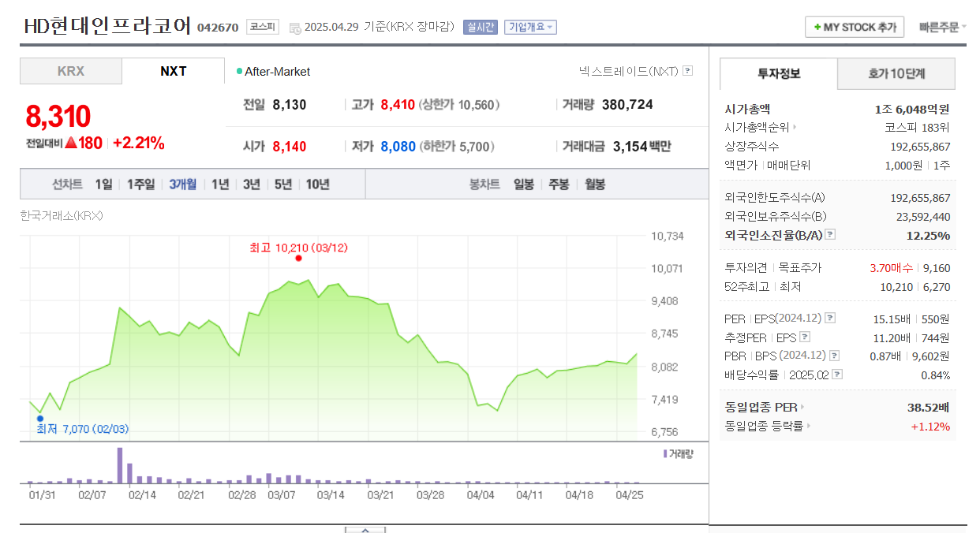Click the MY STOCK 추가 button

pos(855,27)
